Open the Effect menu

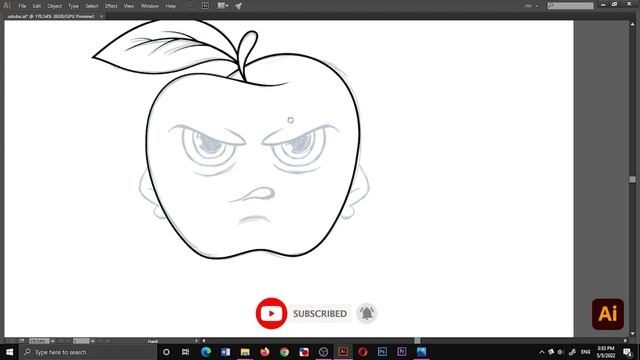click(111, 6)
